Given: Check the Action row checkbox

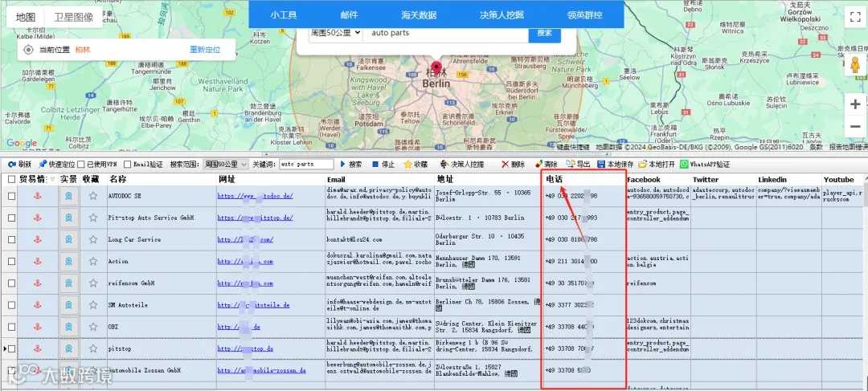Looking at the screenshot, I should tap(11, 262).
